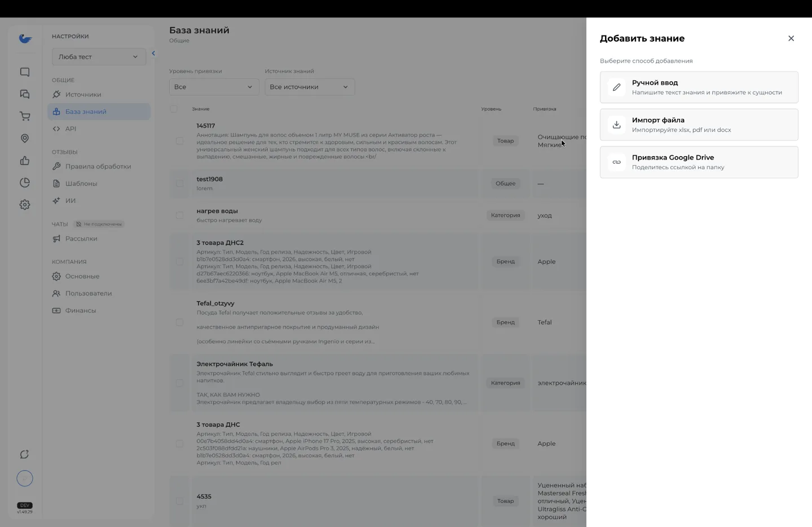812x527 pixels.
Task: Open Рассылки menu item
Action: point(99,238)
